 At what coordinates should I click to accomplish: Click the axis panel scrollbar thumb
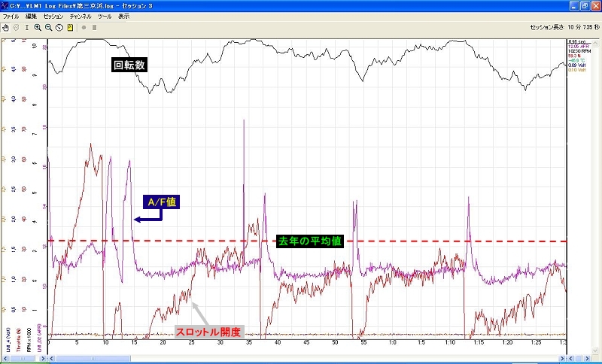click(23, 359)
